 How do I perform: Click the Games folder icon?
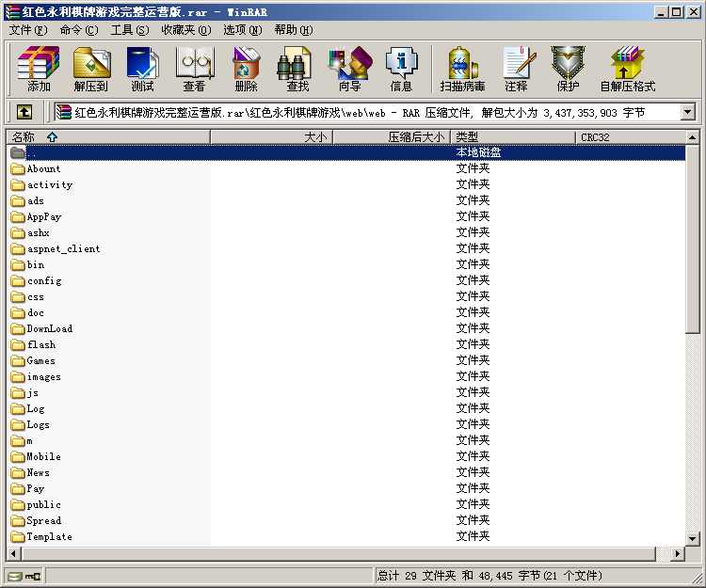[x=18, y=361]
